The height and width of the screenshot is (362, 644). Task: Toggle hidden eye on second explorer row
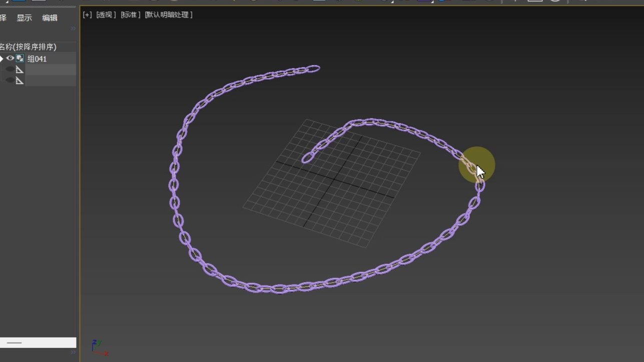[x=10, y=69]
